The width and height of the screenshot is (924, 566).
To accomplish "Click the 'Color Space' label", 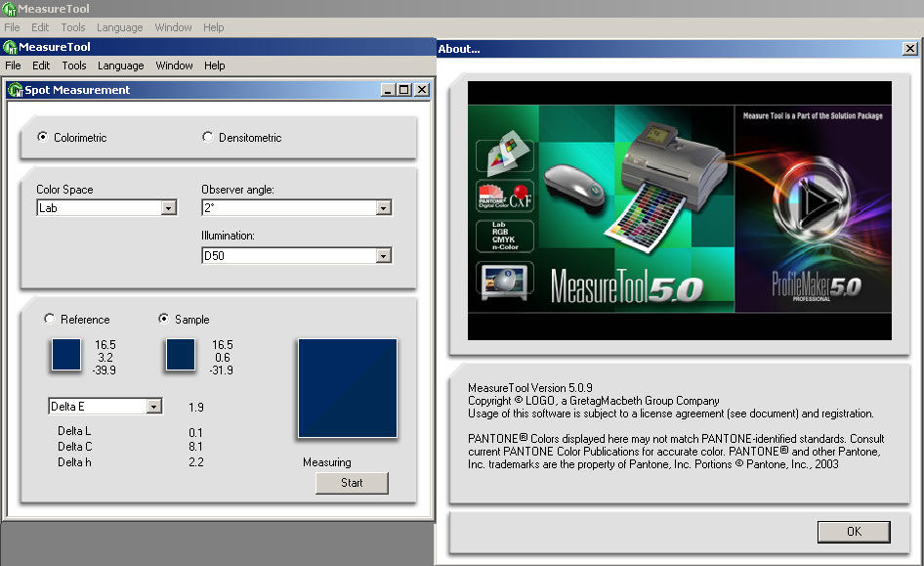I will click(x=64, y=190).
